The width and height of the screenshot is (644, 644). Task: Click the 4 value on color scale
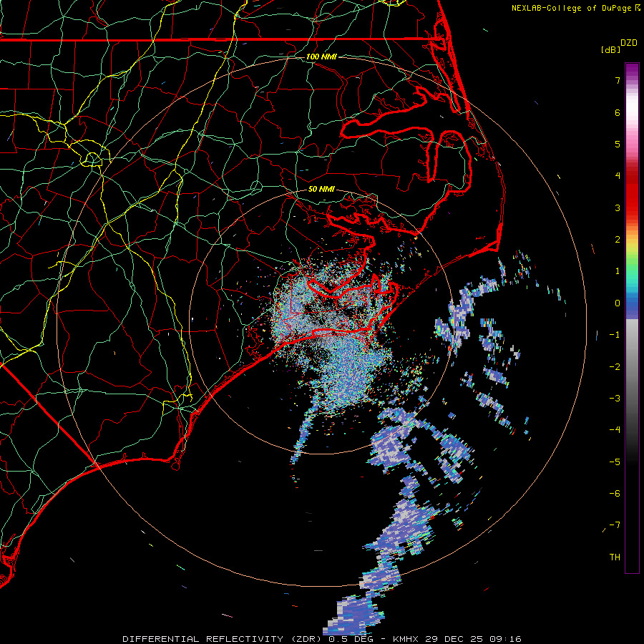[618, 176]
